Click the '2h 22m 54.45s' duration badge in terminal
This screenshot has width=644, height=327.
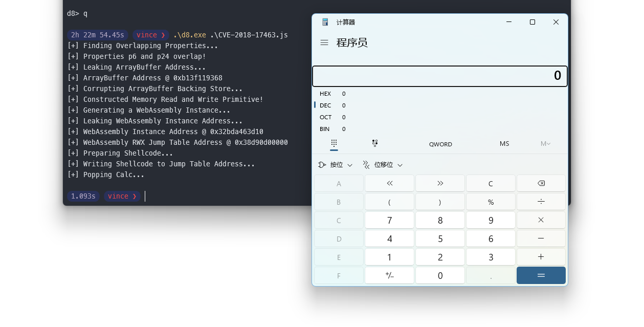(98, 35)
